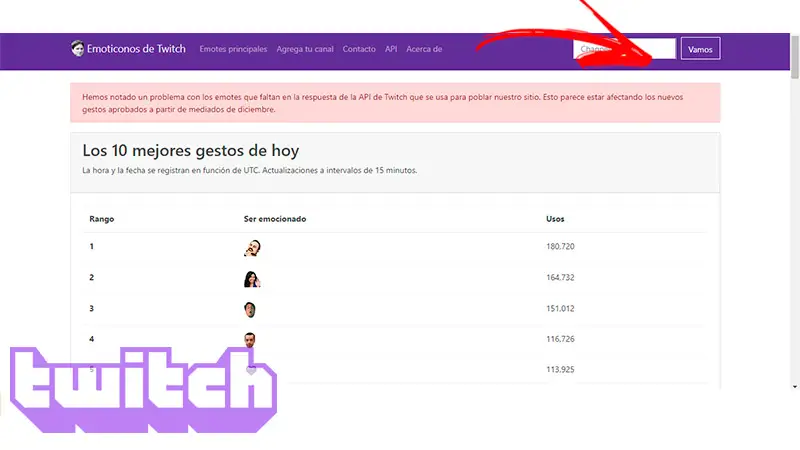
Task: Open the Acerca de page
Action: pos(424,49)
